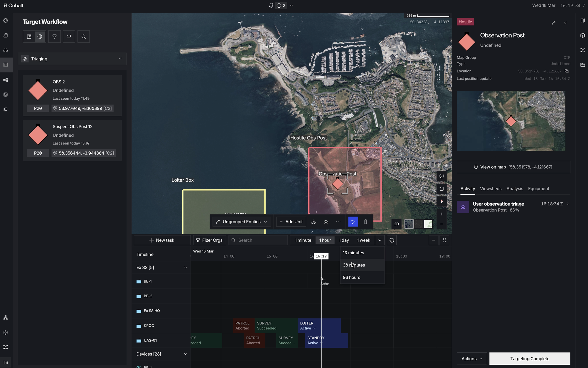Copy the location coordinates with the copy icon

click(x=567, y=71)
